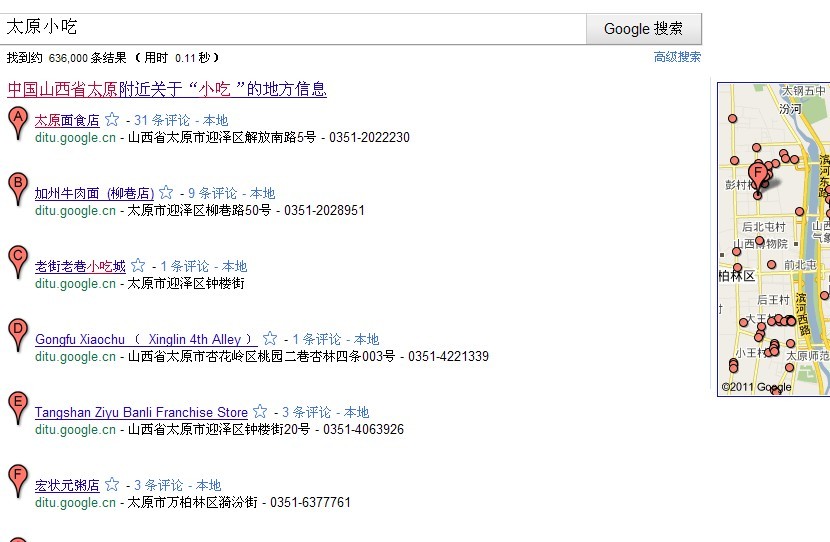This screenshot has height=542, width=830.
Task: Star the 加州牛肉面 (柳巷店) result
Action: pyautogui.click(x=166, y=192)
